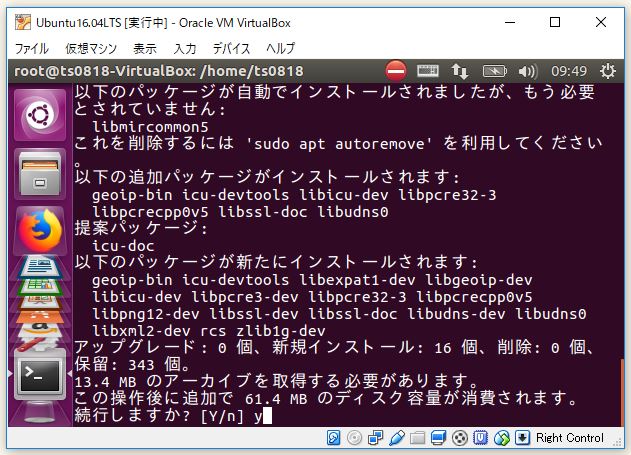Open the battery status indicator

pyautogui.click(x=495, y=72)
